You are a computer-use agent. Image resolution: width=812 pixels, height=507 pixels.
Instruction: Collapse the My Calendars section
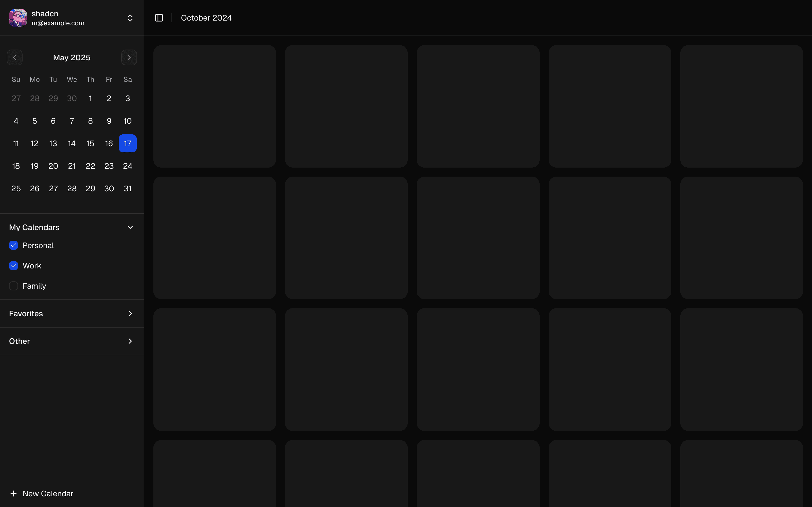pyautogui.click(x=130, y=227)
